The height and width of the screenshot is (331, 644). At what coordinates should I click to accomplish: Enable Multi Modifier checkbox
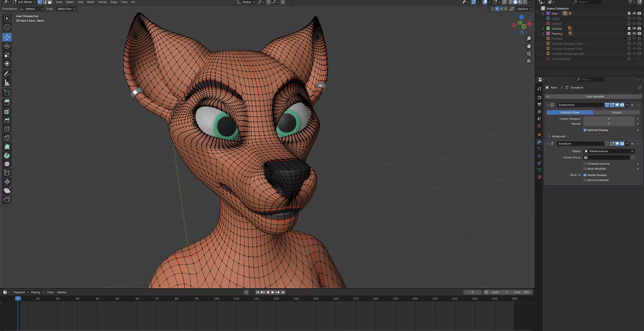(585, 169)
